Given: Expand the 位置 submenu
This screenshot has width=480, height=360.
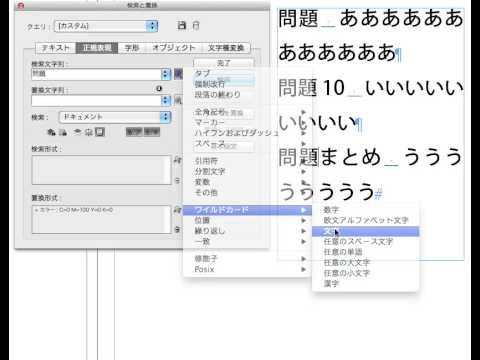Looking at the screenshot, I should coord(247,220).
